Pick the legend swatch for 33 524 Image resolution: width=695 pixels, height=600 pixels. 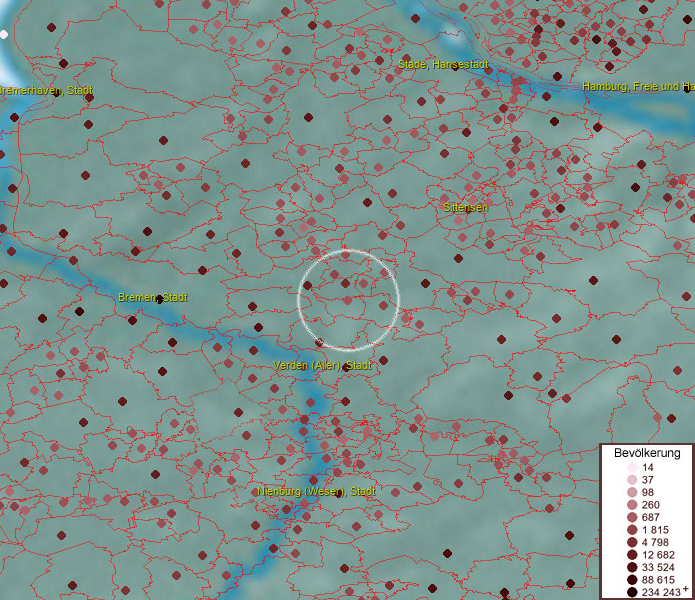point(632,567)
